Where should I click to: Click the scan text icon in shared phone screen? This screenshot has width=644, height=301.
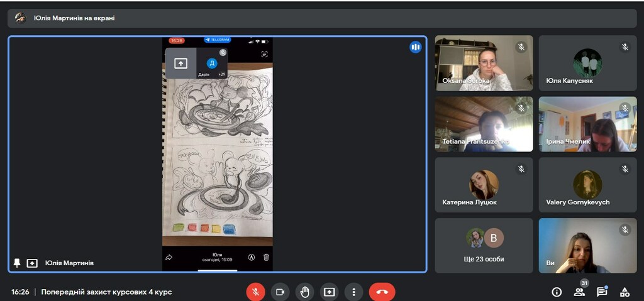265,54
